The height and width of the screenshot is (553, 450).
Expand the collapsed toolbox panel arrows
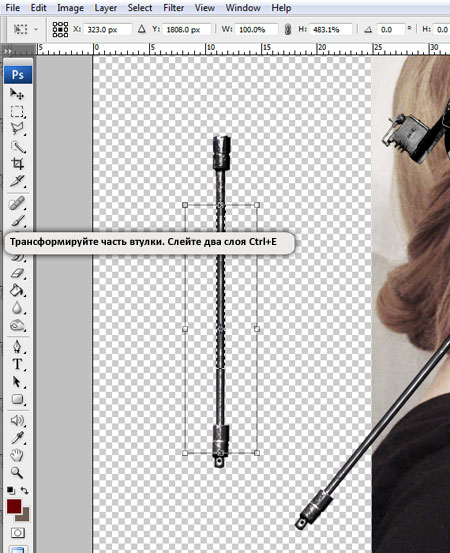8,51
